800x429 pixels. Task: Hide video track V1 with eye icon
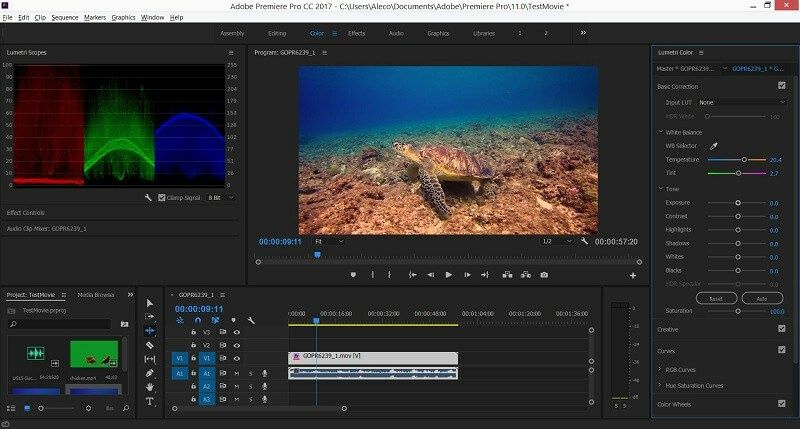(237, 358)
